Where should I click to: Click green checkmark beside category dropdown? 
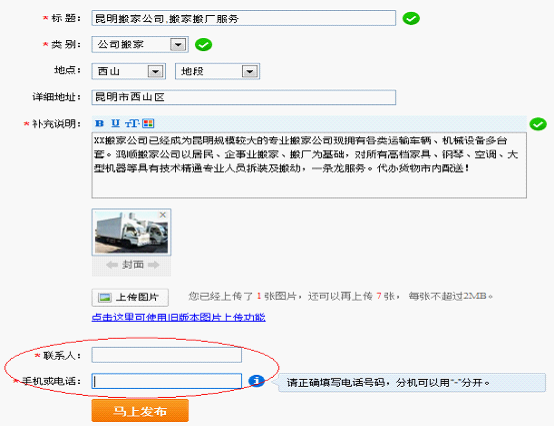[204, 45]
